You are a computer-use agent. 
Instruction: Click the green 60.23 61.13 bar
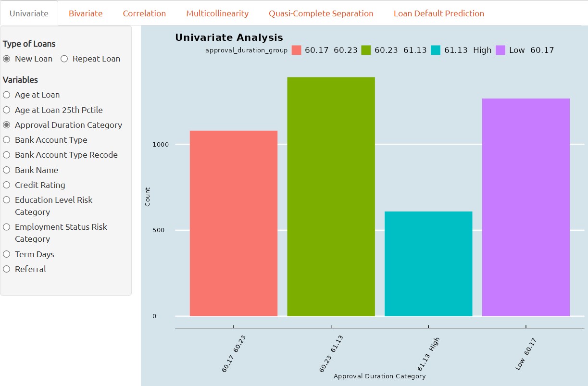(331, 197)
